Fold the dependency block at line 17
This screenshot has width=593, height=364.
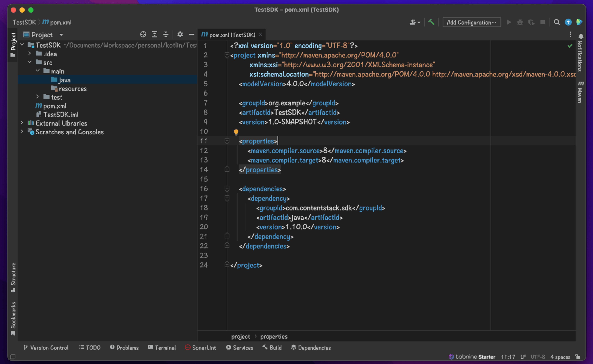click(x=227, y=198)
